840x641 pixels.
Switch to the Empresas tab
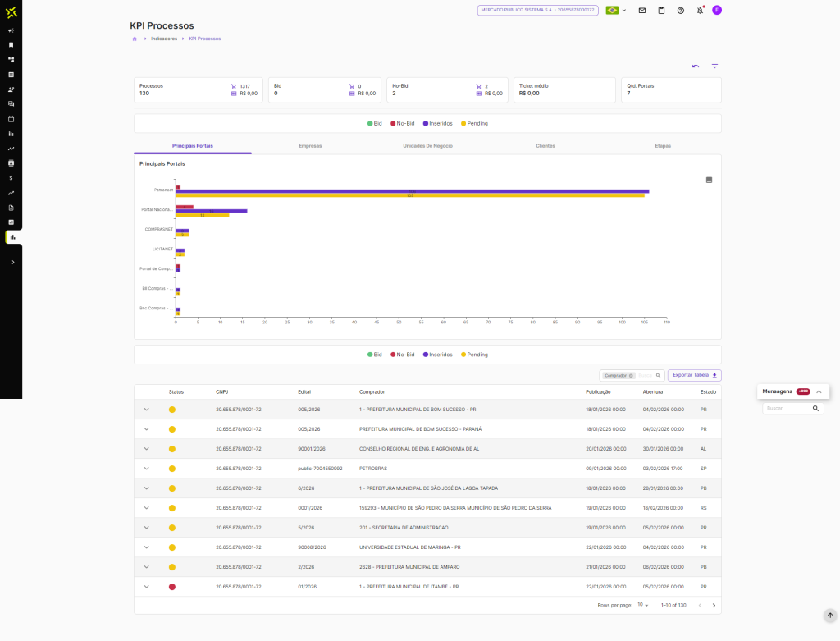[310, 145]
